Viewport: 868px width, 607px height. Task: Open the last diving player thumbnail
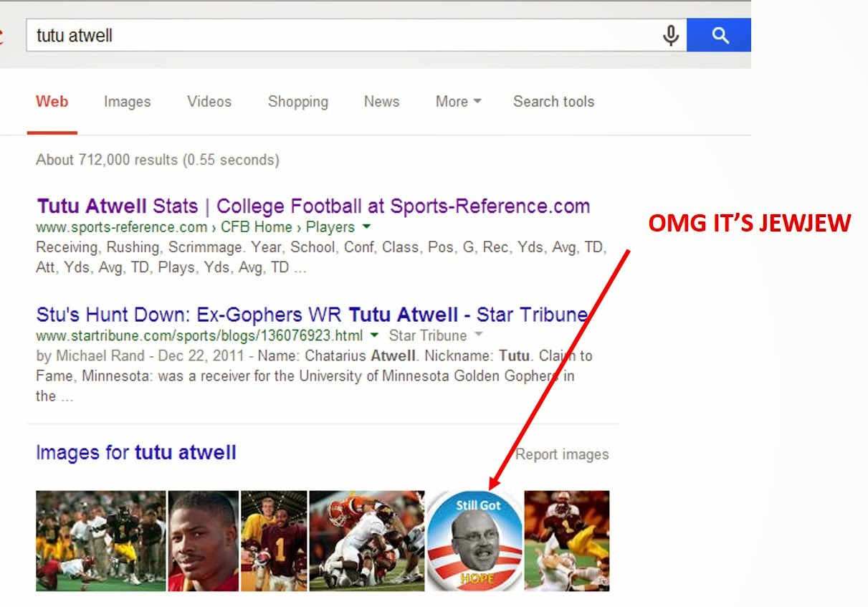[x=566, y=540]
